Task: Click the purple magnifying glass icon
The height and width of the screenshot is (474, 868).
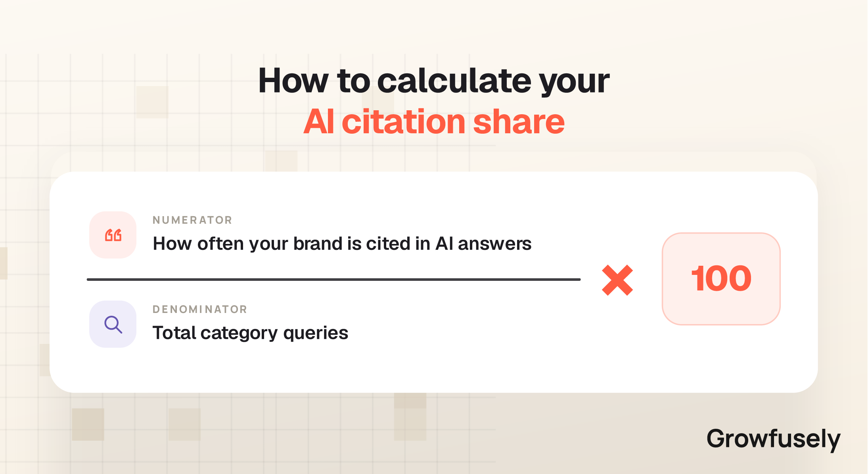Action: (113, 324)
